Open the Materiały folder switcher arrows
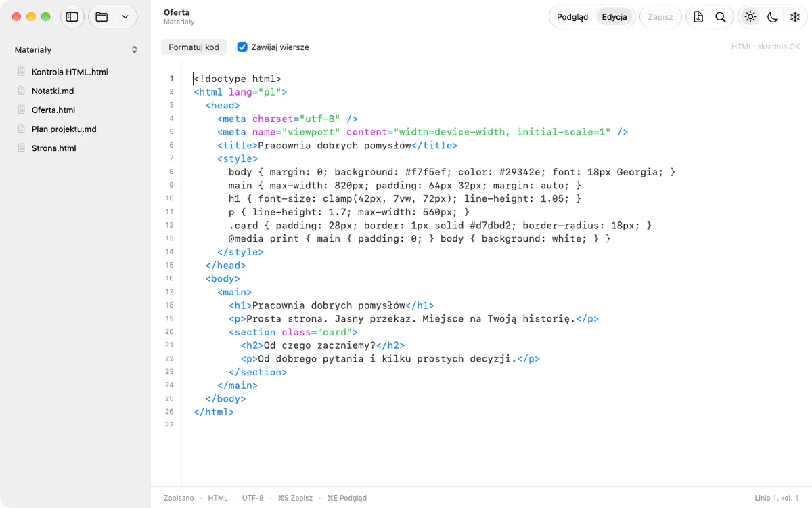 tap(134, 49)
